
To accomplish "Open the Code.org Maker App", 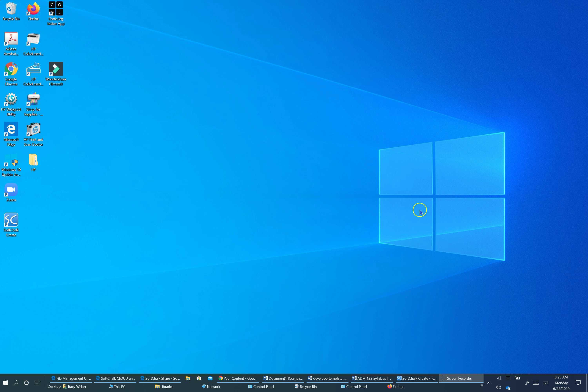I will coord(55,8).
